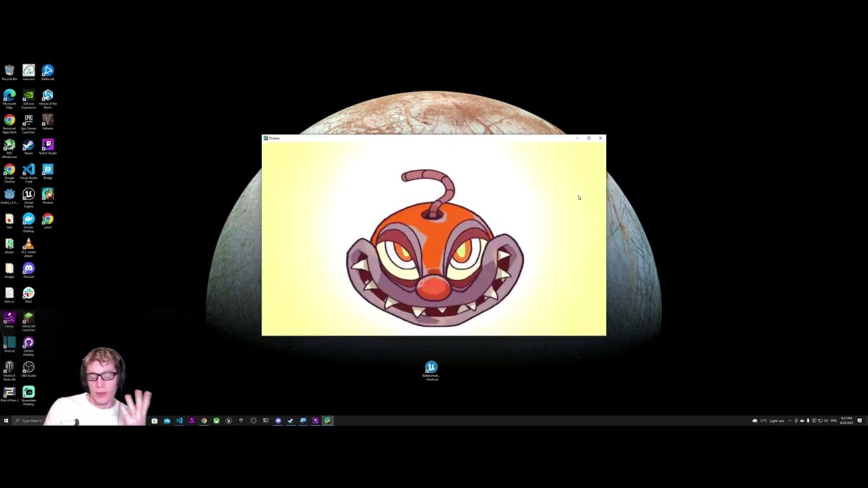Select the Godot desktop icon
Image resolution: width=868 pixels, height=488 pixels.
coord(9,197)
